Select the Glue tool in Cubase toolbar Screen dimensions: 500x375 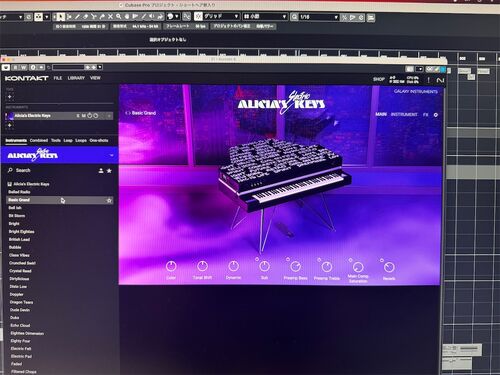click(102, 16)
